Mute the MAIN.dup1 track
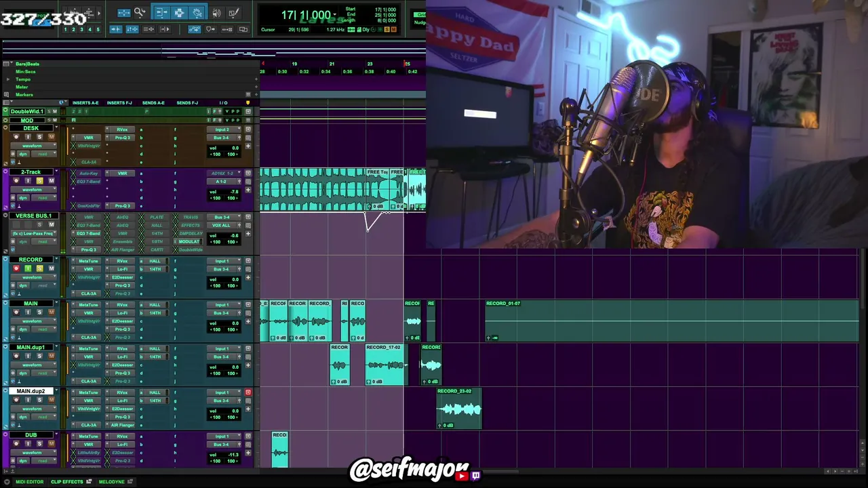Screen dimensions: 868x488 [51, 357]
